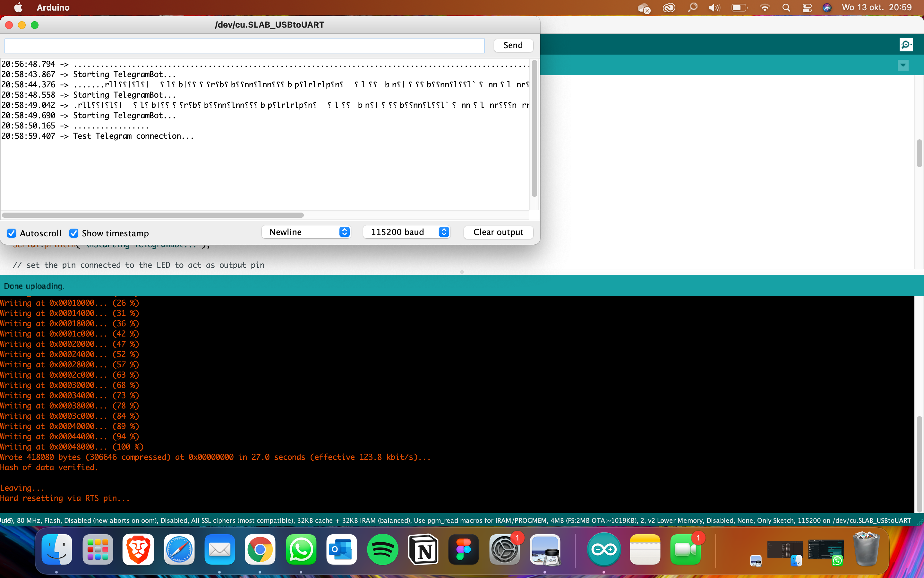The width and height of the screenshot is (924, 578).
Task: Open Notes from the Dock
Action: 645,549
